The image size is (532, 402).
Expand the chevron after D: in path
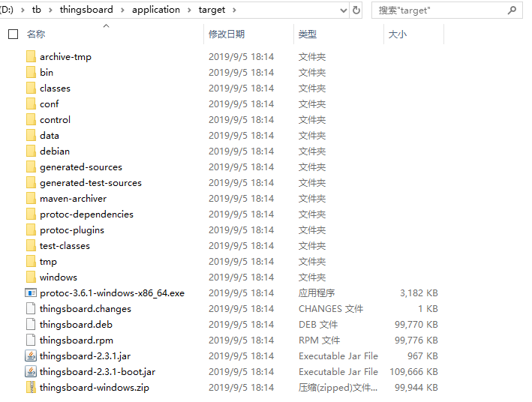click(23, 10)
